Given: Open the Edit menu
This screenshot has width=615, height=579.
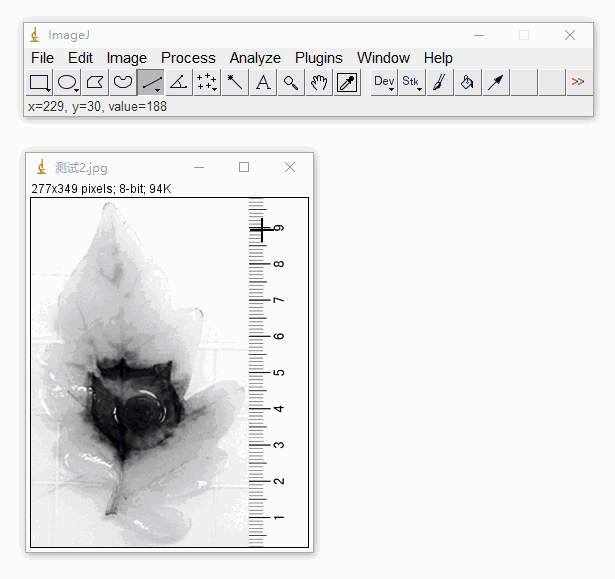Looking at the screenshot, I should point(80,58).
